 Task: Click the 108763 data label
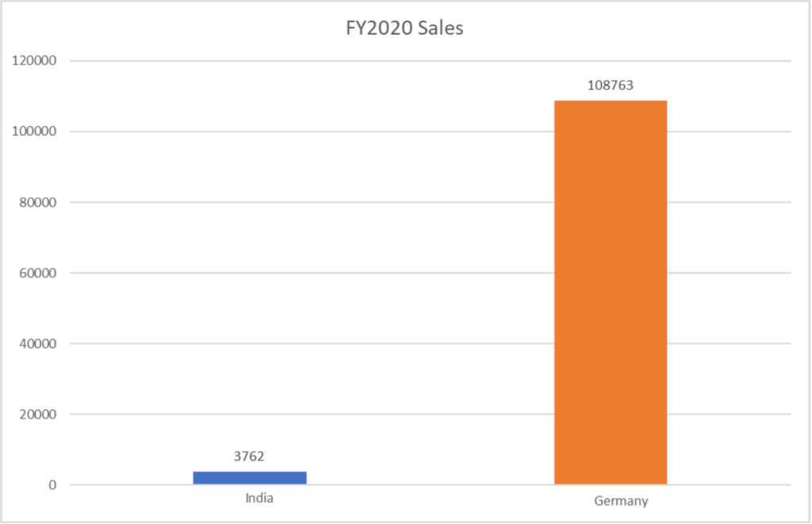610,86
